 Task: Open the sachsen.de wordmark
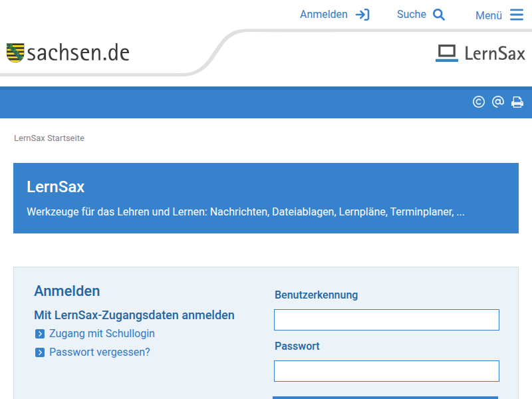click(78, 53)
